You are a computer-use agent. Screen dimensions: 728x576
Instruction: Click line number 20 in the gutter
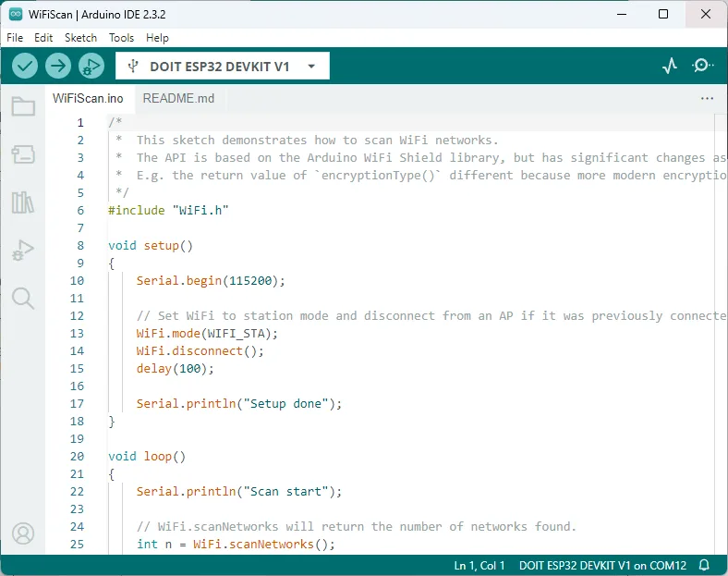tap(77, 456)
